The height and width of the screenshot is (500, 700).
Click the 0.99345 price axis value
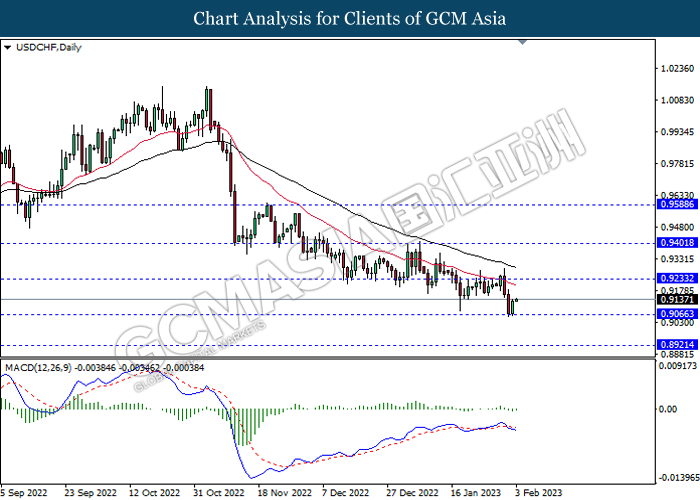pyautogui.click(x=677, y=132)
